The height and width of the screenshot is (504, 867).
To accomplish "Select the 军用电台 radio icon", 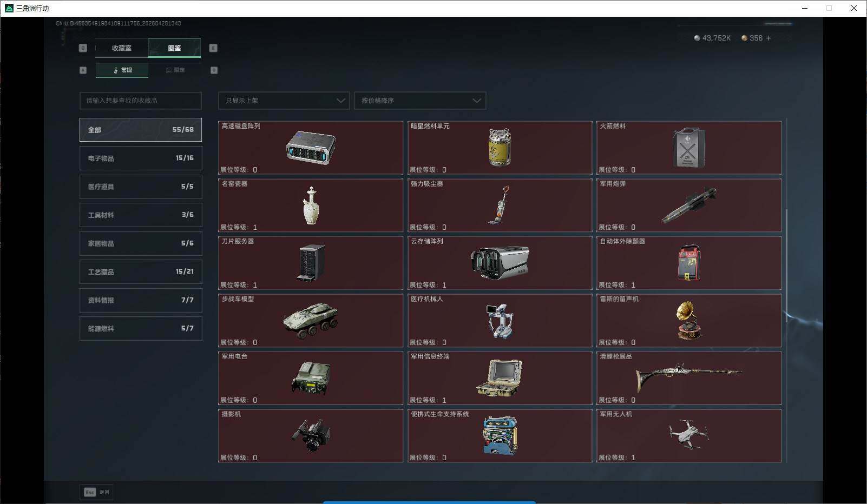I will tap(311, 379).
